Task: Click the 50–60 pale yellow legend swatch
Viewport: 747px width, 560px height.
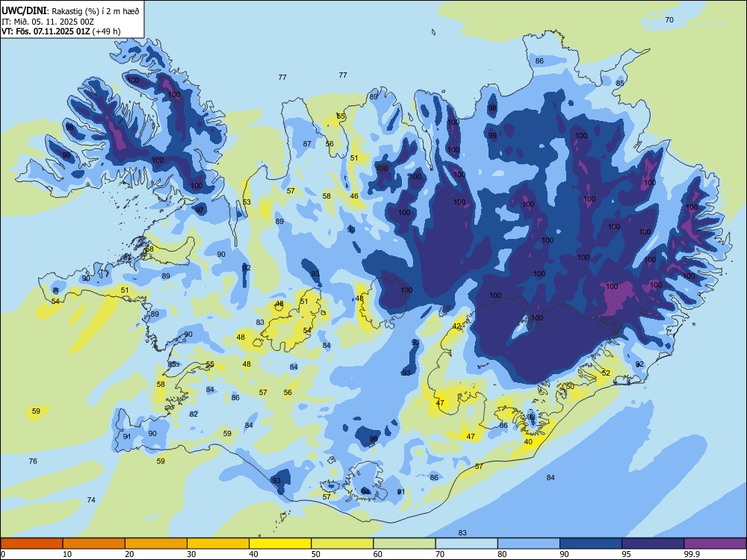Action: pyautogui.click(x=342, y=544)
